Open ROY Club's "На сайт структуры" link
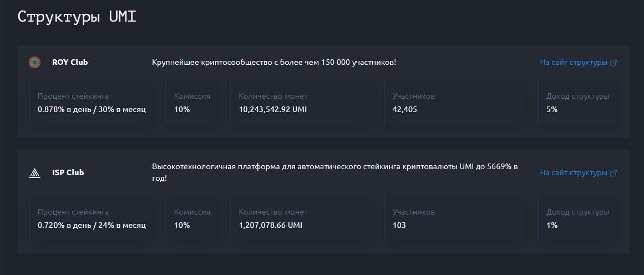This screenshot has height=275, width=644. pos(574,63)
